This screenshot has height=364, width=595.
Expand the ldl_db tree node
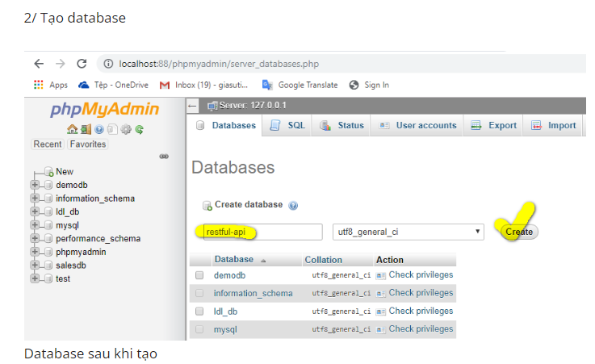35,211
